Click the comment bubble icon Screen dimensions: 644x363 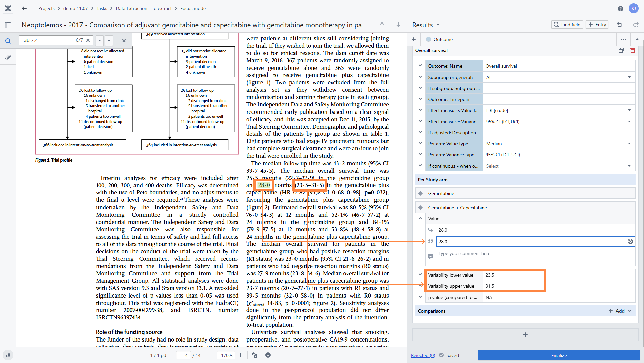coord(431,256)
